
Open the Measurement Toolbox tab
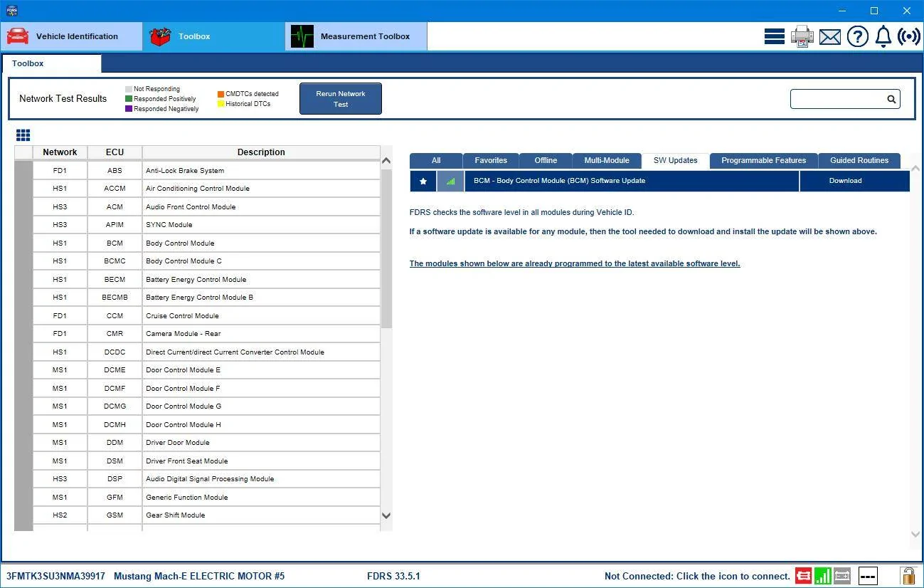[x=356, y=36]
